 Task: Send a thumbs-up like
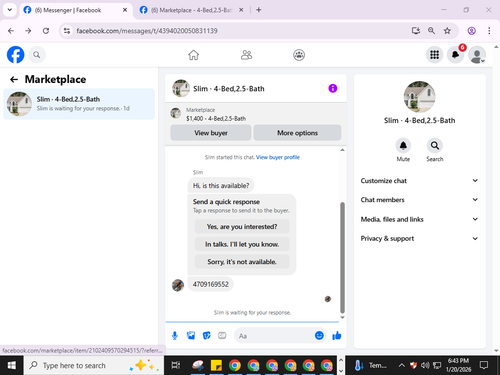(x=337, y=336)
